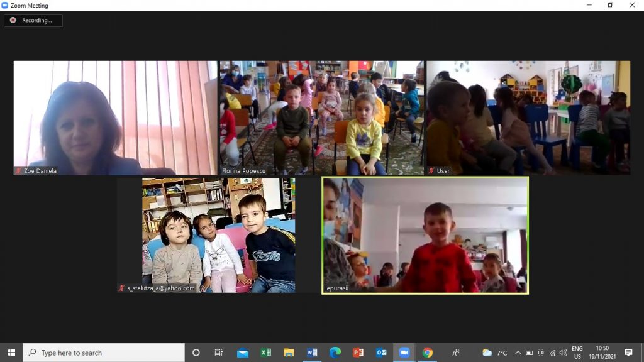Open Microsoft Edge from the taskbar

335,353
